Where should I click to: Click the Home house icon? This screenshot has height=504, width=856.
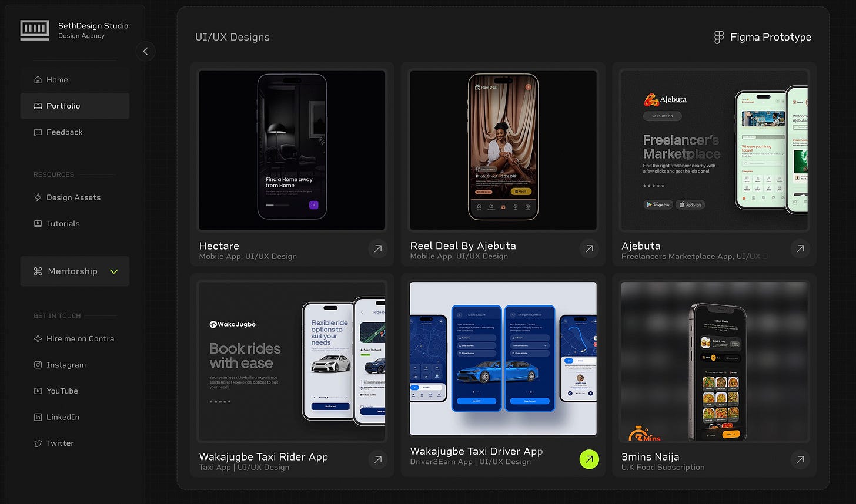click(38, 80)
